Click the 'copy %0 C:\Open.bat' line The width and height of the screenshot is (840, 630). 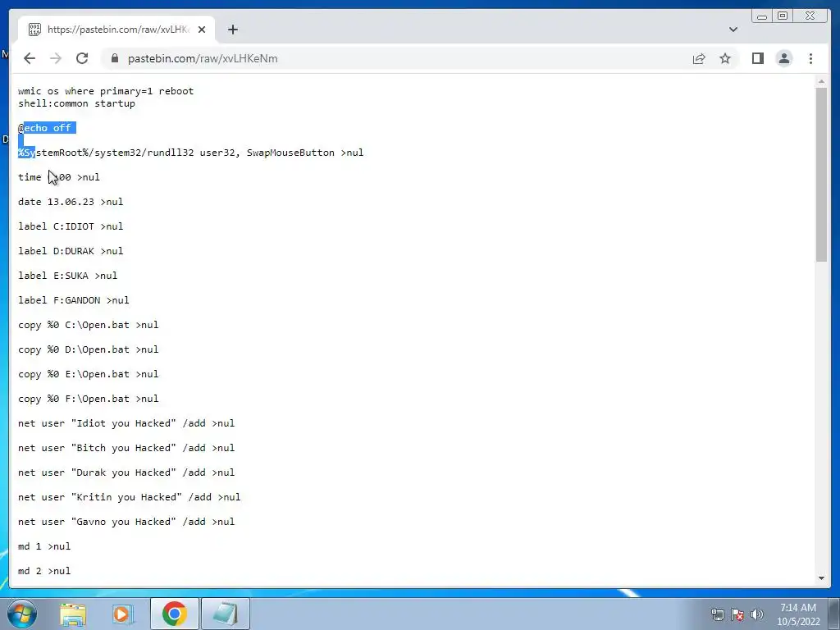pos(89,325)
